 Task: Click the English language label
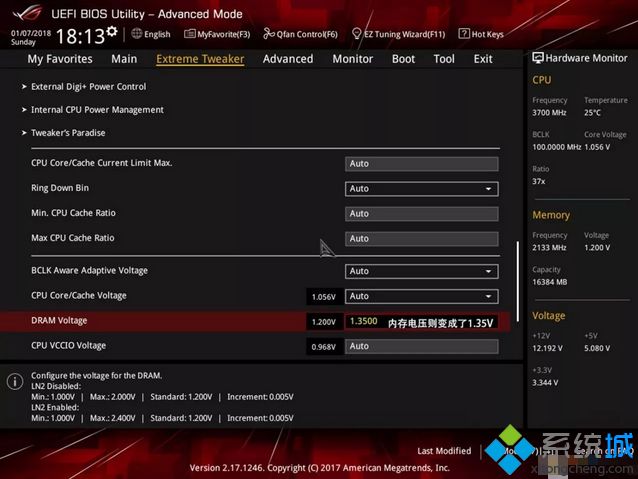click(x=157, y=35)
